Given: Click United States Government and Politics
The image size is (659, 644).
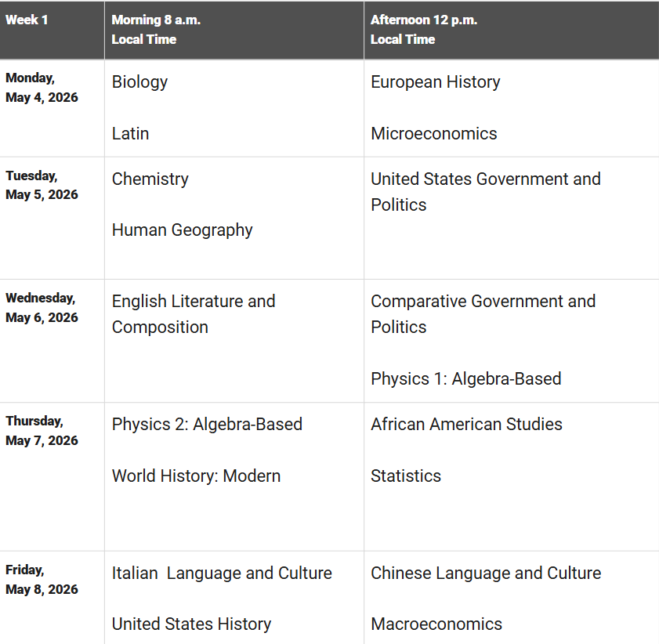Looking at the screenshot, I should click(x=485, y=191).
